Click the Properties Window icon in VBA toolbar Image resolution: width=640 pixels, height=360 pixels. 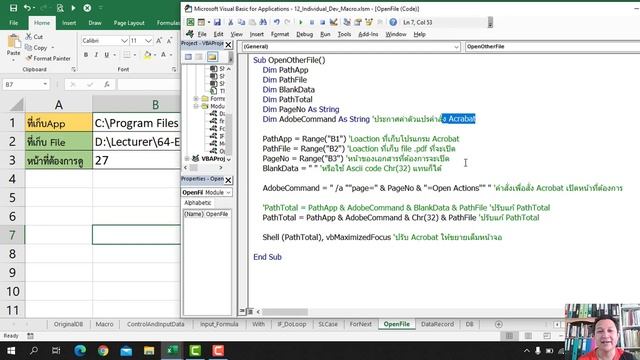358,22
